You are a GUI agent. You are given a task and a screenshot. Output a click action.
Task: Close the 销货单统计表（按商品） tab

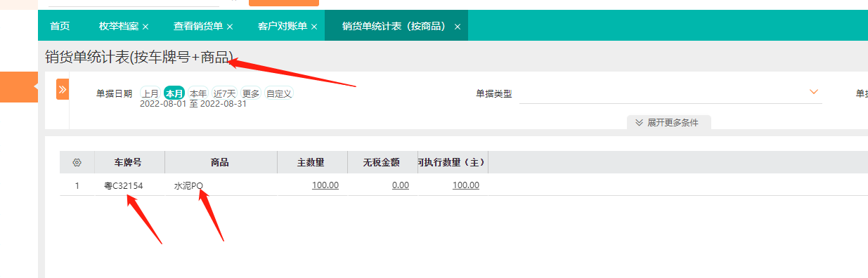458,27
